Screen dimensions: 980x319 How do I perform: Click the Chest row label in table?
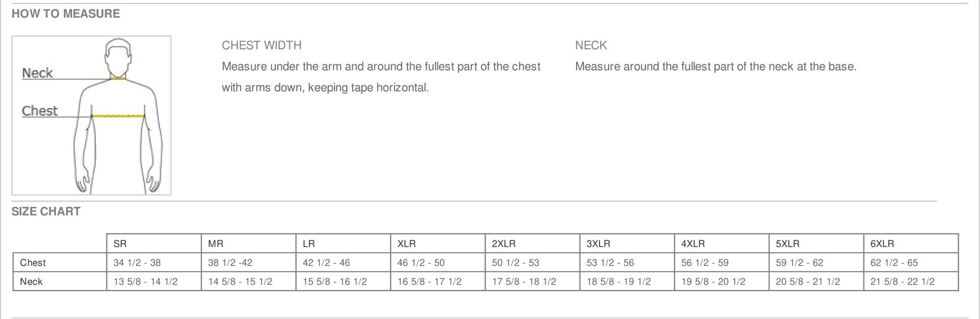[x=32, y=263]
